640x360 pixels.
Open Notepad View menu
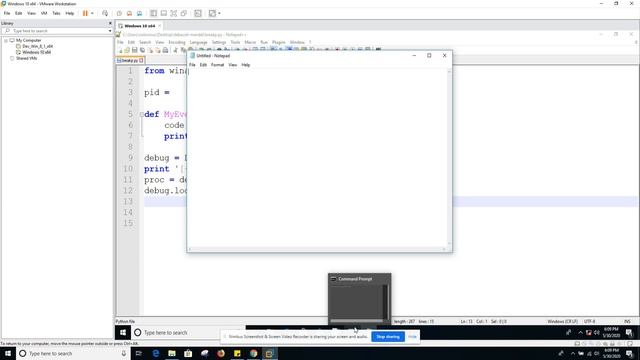233,65
